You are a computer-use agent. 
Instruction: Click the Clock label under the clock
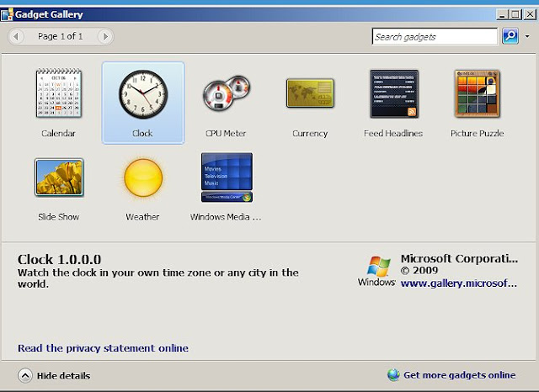(142, 133)
